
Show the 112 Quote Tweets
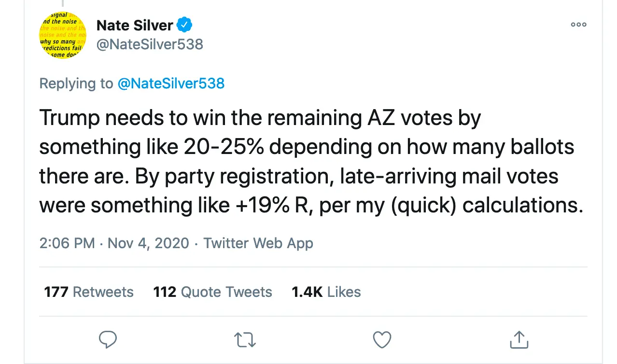[x=212, y=292]
